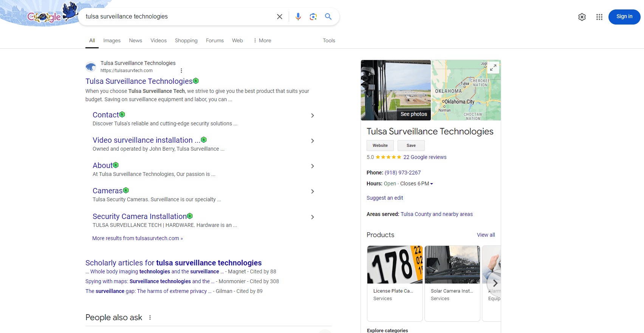Open the Google apps grid
The width and height of the screenshot is (644, 333).
point(599,17)
